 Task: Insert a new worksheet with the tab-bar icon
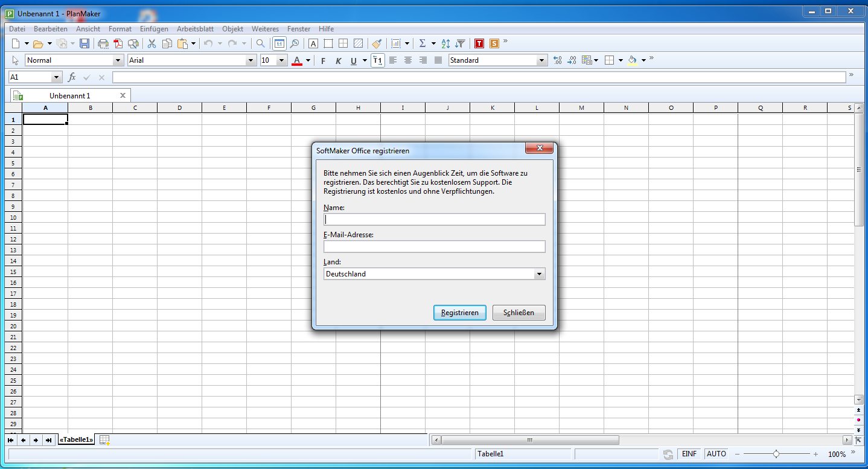[x=104, y=440]
